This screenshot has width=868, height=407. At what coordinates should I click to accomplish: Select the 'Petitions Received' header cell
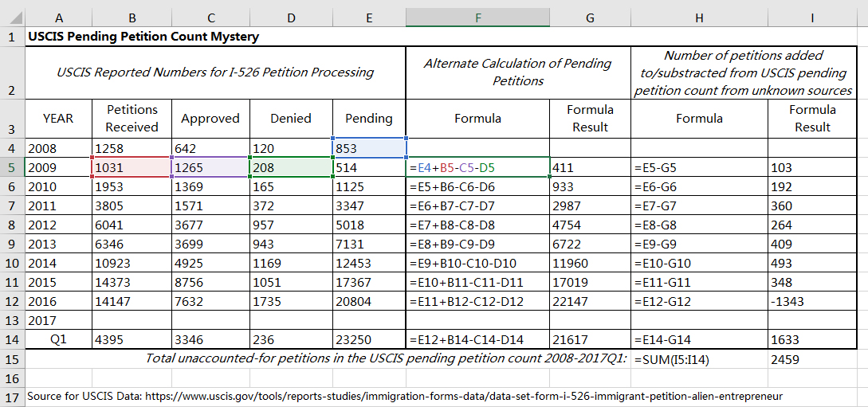point(132,118)
